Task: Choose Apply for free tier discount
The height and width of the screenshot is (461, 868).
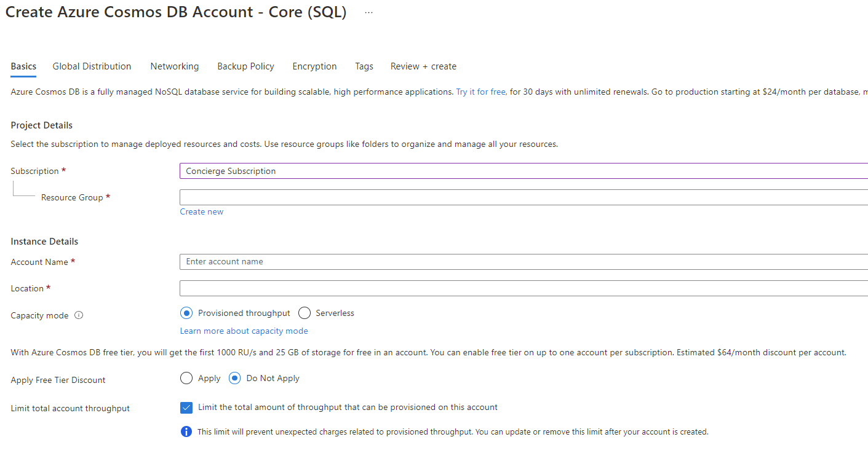Action: (x=186, y=378)
